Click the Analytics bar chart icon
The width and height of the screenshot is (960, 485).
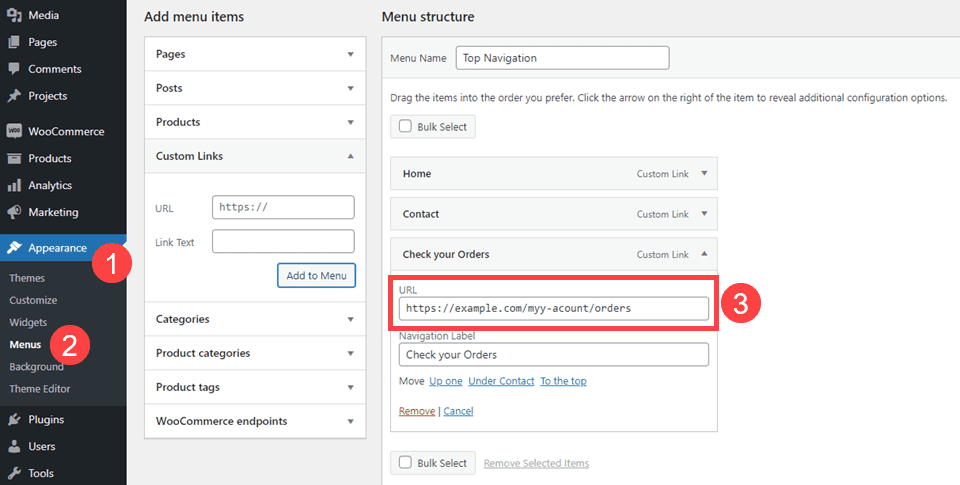13,186
